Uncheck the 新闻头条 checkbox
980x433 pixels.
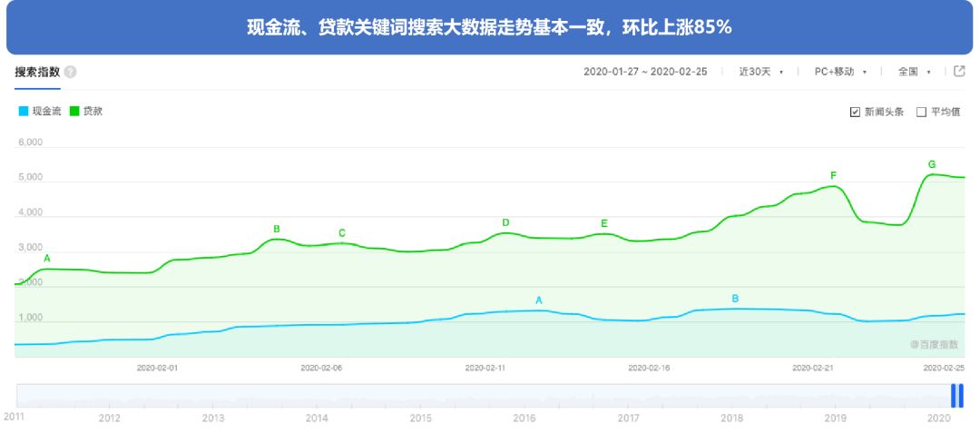click(855, 113)
